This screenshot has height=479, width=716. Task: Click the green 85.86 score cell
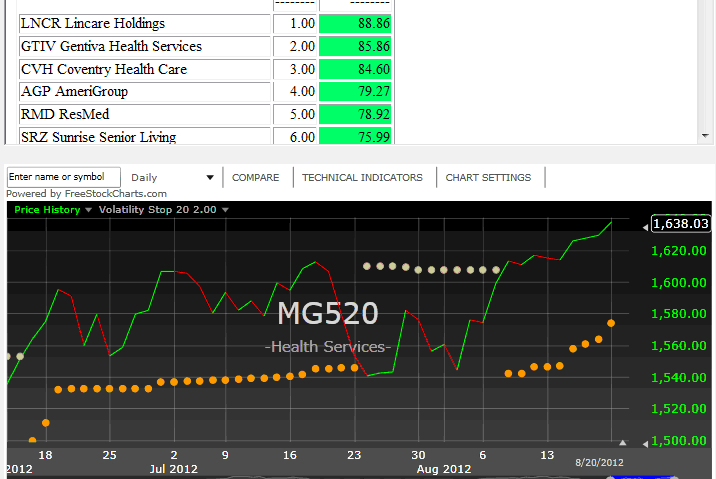coord(355,46)
